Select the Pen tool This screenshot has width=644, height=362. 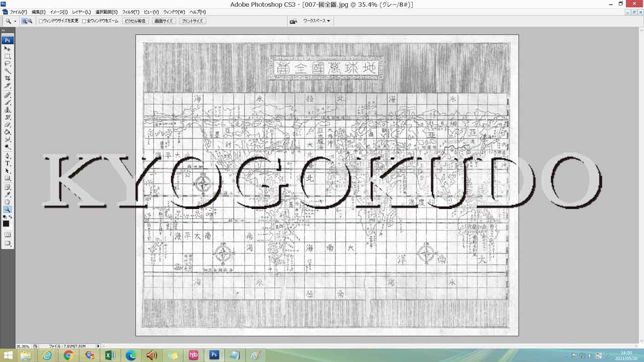7,156
